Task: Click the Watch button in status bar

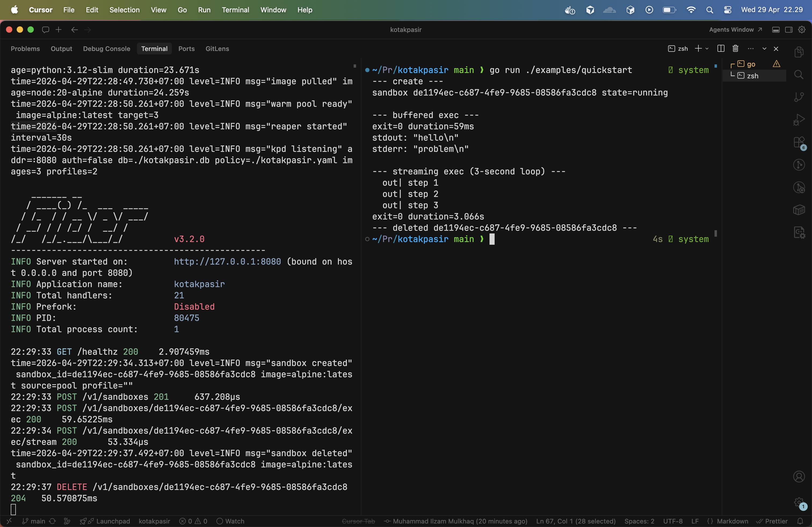Action: pyautogui.click(x=231, y=521)
